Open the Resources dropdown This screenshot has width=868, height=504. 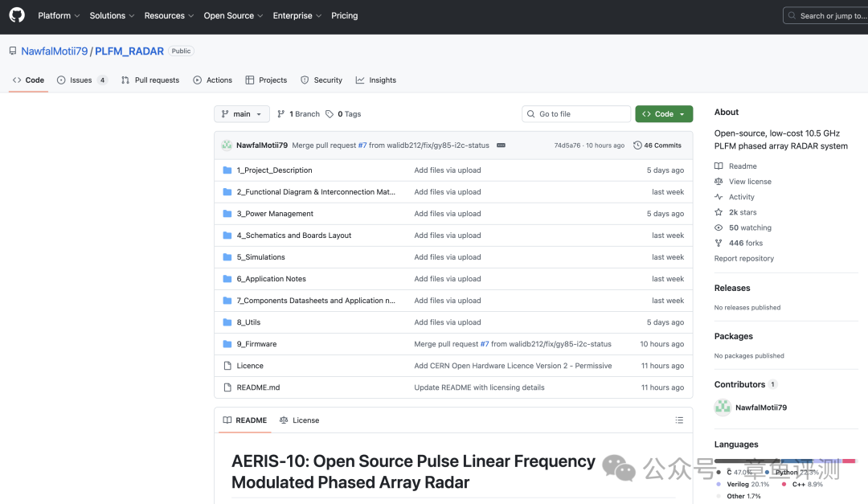tap(169, 15)
